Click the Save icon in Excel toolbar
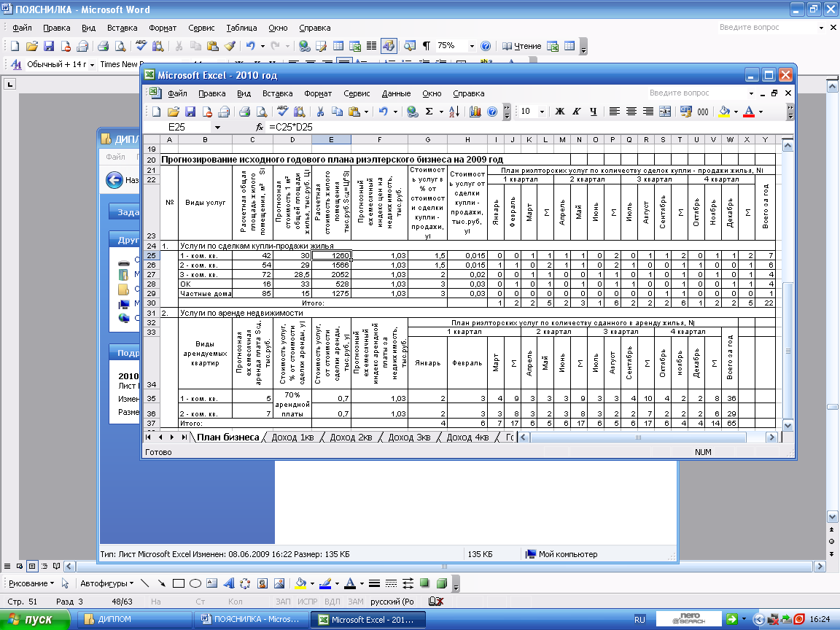 (190, 112)
